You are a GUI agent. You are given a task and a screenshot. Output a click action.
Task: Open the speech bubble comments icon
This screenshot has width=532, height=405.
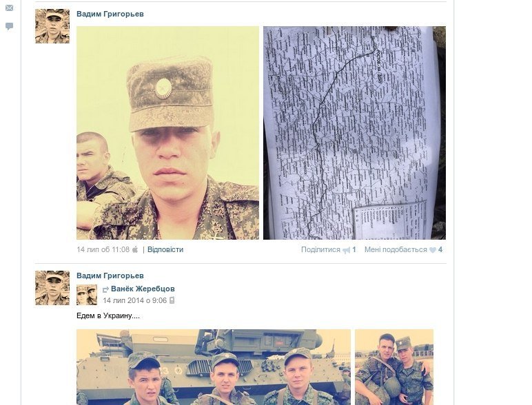click(10, 26)
